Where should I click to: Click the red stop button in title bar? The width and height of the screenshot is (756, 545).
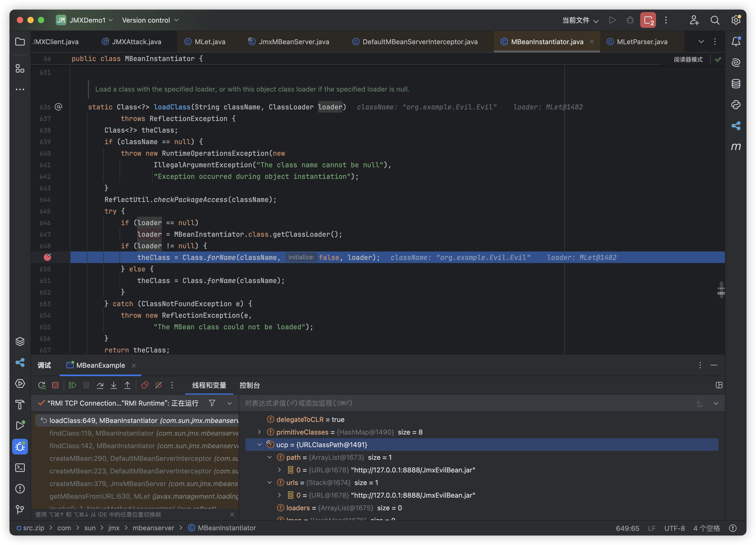point(648,20)
